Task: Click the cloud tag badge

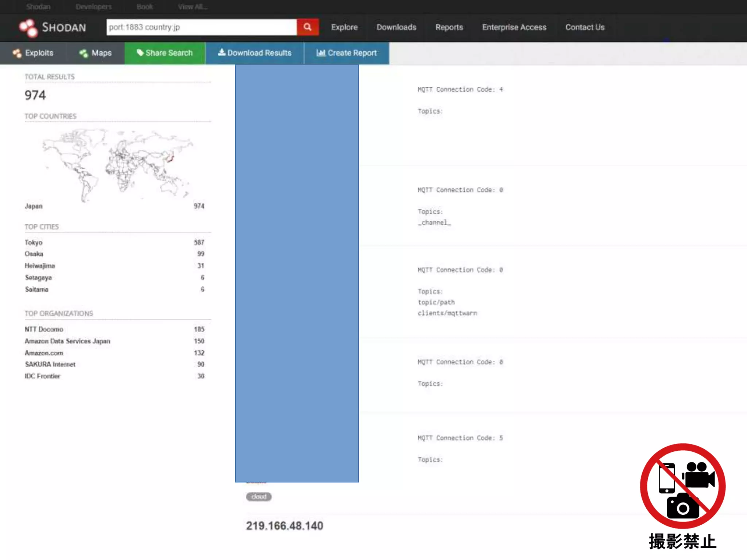Action: (x=259, y=497)
